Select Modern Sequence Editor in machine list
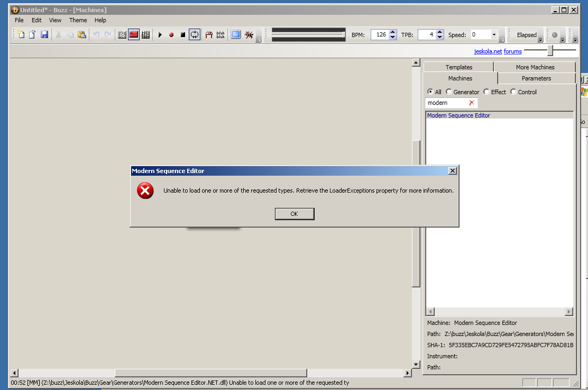Image resolution: width=588 pixels, height=390 pixels. 499,115
